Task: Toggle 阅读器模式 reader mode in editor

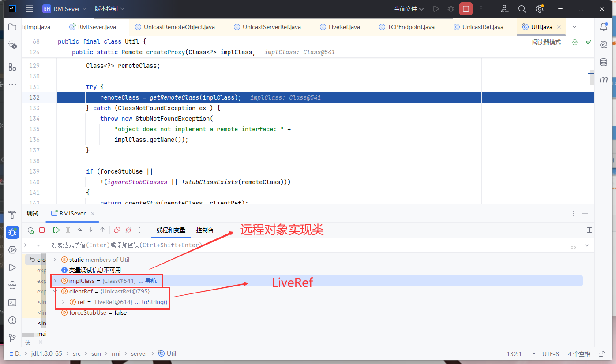Action: (x=546, y=42)
